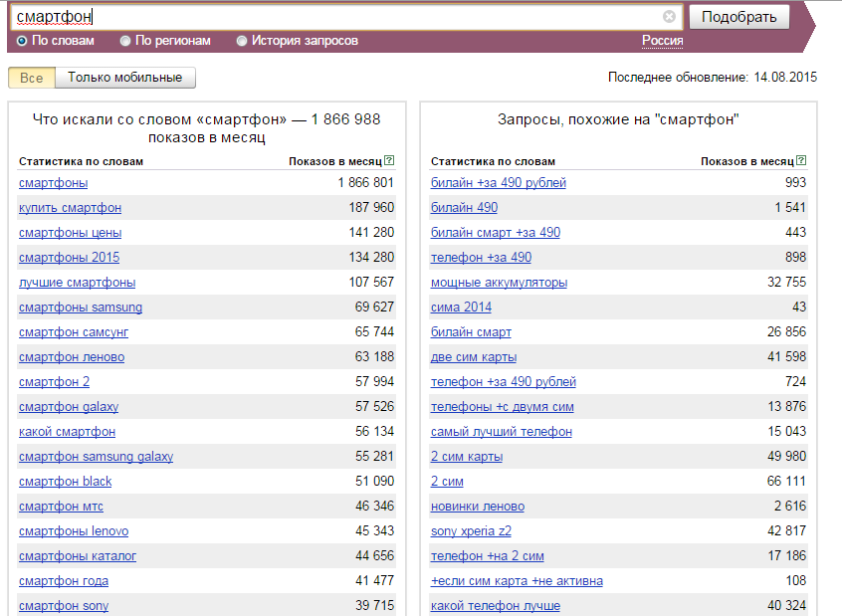Visit the '2 сим' similar query
The width and height of the screenshot is (842, 616).
[447, 482]
